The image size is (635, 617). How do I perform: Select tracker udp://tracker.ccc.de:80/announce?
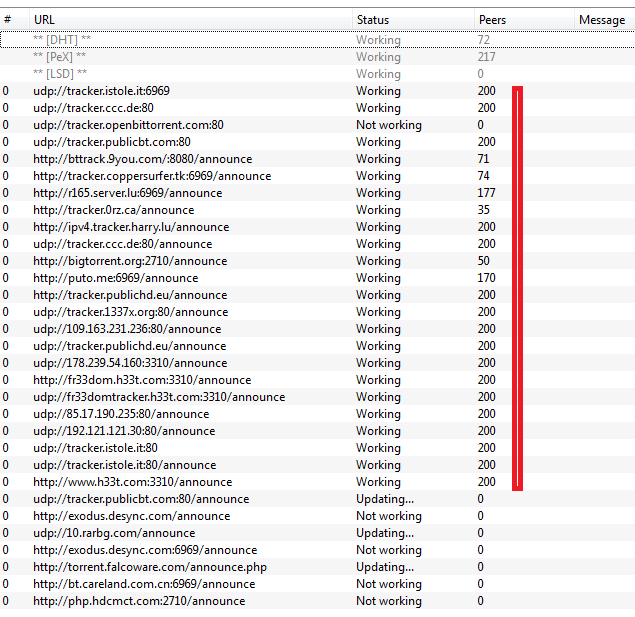coord(318,244)
